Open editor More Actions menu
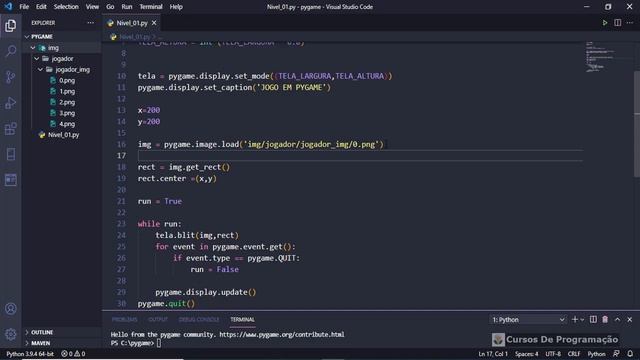 pos(630,23)
